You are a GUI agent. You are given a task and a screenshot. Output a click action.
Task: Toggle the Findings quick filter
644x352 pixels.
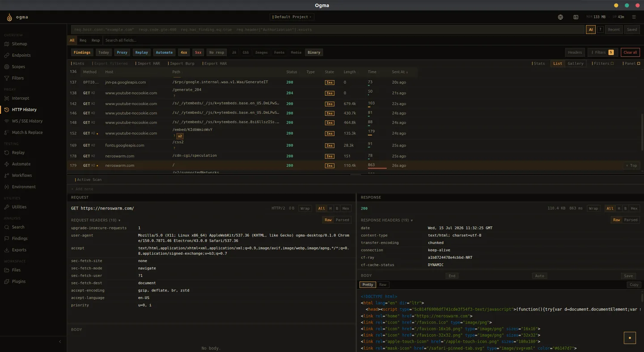(x=82, y=52)
